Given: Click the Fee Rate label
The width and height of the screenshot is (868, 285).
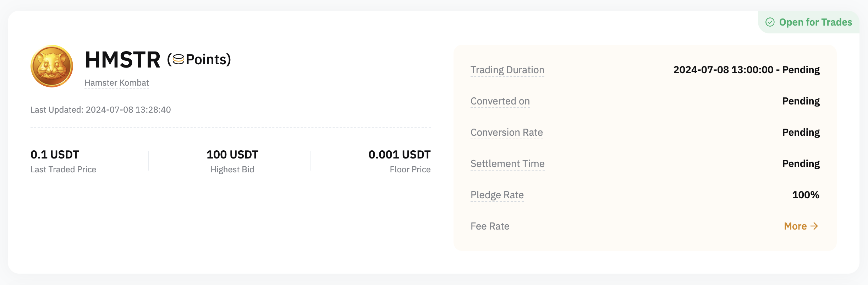Looking at the screenshot, I should pyautogui.click(x=490, y=226).
